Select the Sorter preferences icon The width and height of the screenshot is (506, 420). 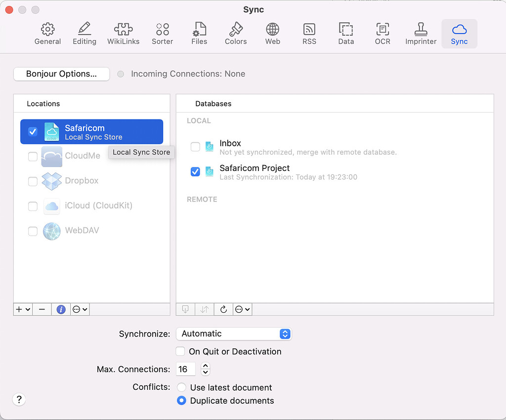[162, 32]
